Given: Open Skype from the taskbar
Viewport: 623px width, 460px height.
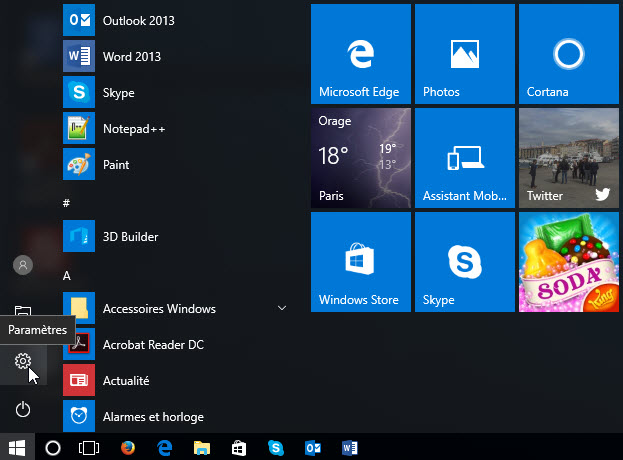Looking at the screenshot, I should [x=276, y=448].
